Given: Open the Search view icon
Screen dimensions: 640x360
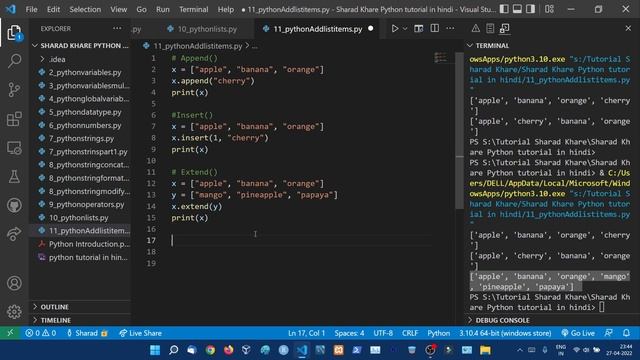Looking at the screenshot, I should point(14,61).
